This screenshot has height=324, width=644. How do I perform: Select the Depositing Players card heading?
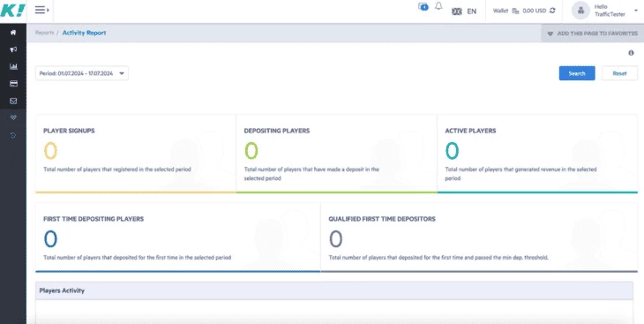coord(277,131)
